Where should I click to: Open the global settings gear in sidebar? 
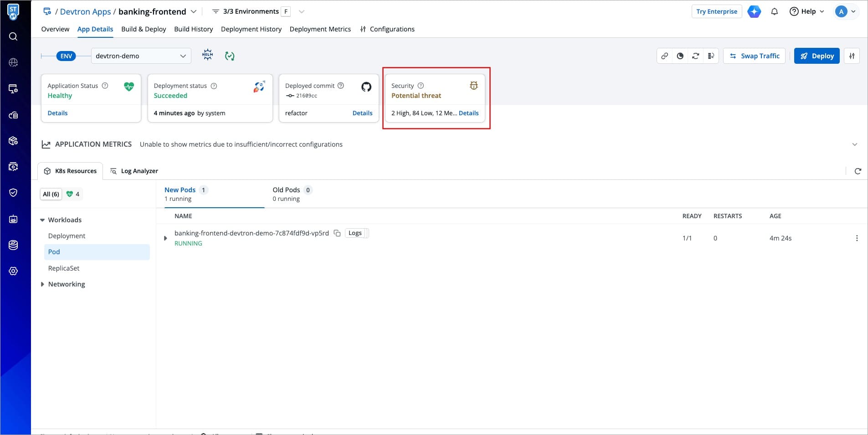tap(13, 271)
